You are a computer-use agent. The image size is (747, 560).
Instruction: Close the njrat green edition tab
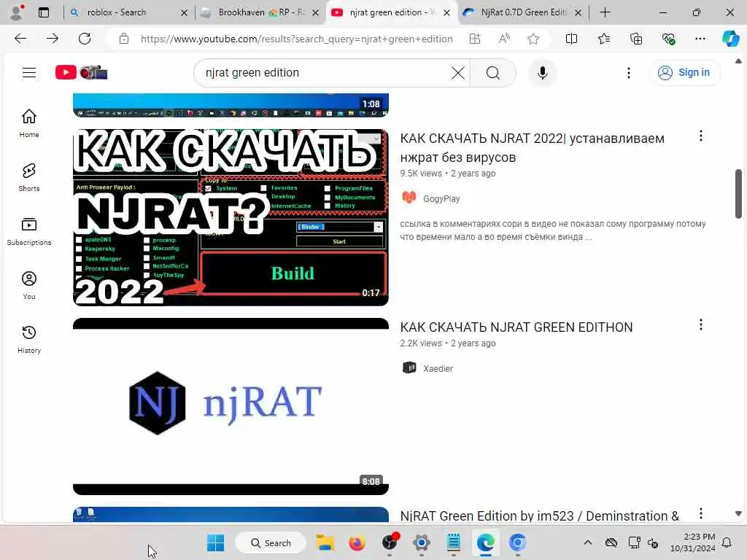tap(446, 13)
